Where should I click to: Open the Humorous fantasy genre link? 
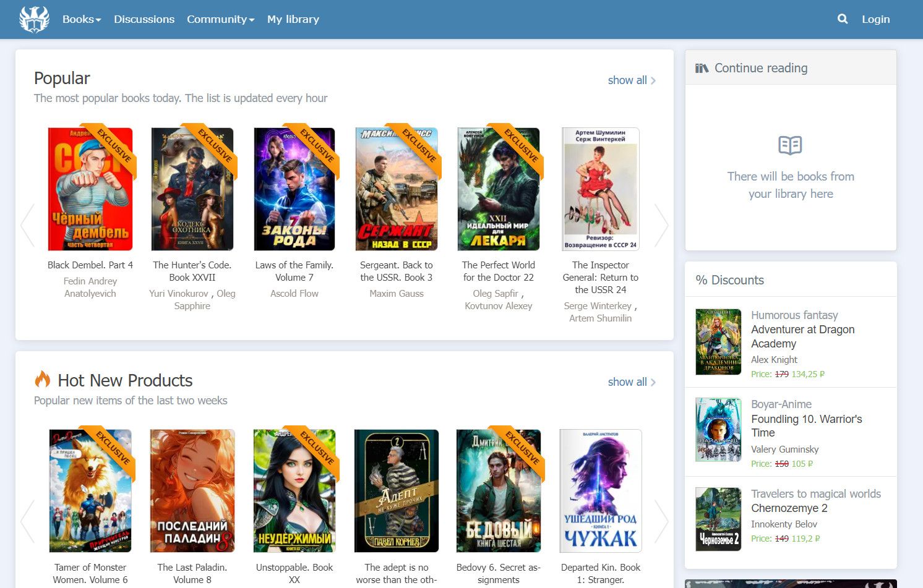[794, 315]
